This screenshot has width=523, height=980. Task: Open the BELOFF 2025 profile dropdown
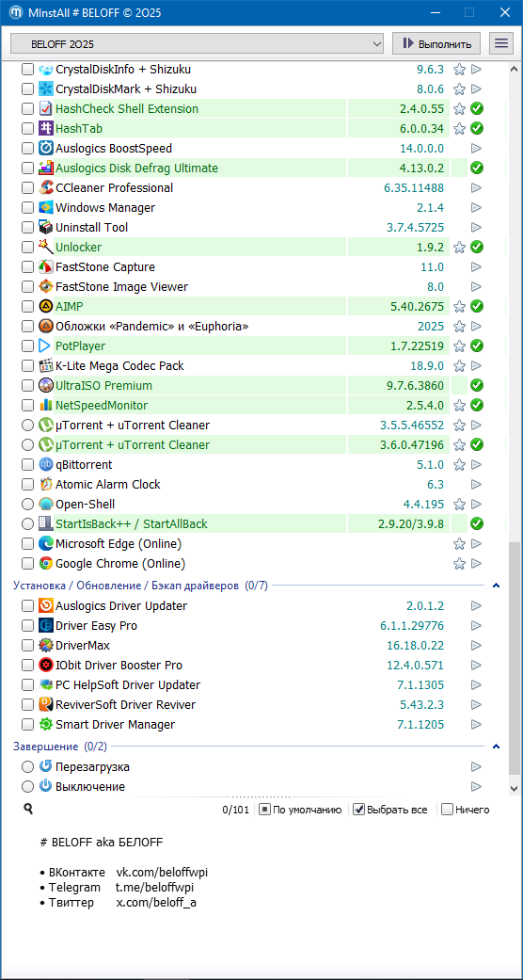[x=198, y=43]
